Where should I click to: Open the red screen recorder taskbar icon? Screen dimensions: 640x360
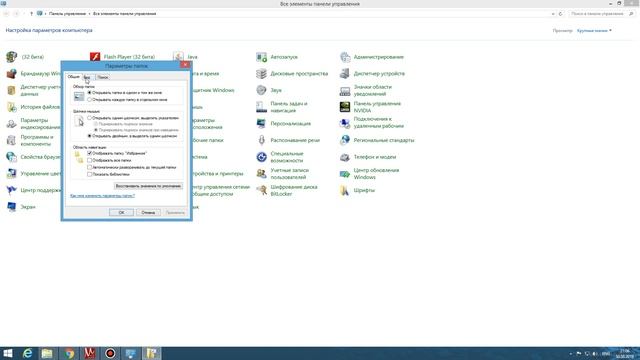110,353
